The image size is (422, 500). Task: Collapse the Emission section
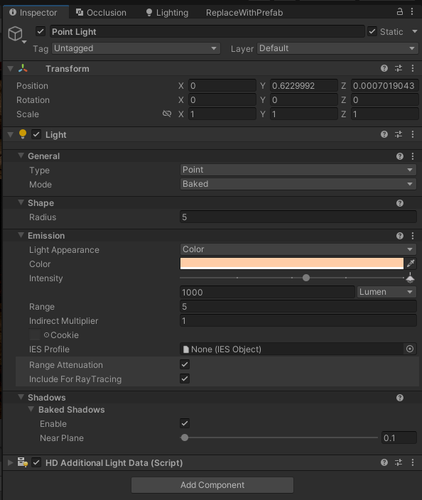tap(21, 235)
